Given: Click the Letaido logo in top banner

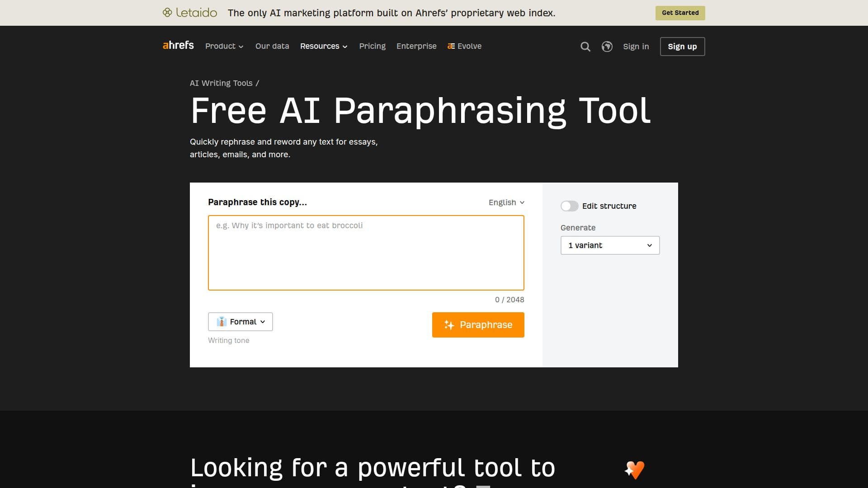Looking at the screenshot, I should [x=190, y=13].
